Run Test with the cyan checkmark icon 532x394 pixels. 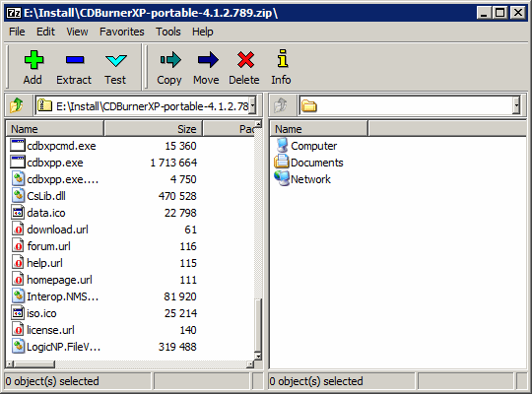[x=115, y=60]
